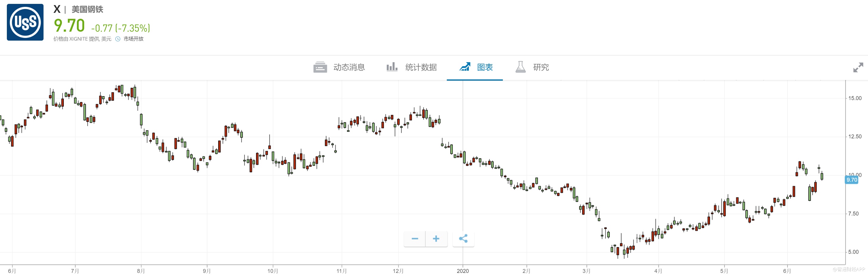This screenshot has height=275, width=868.
Task: Click the blue 9.70 price tag on axis
Action: tap(852, 180)
